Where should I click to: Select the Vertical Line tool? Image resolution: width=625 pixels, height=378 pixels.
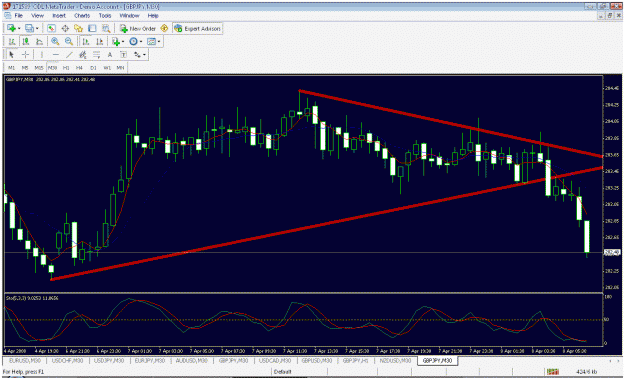click(x=42, y=55)
